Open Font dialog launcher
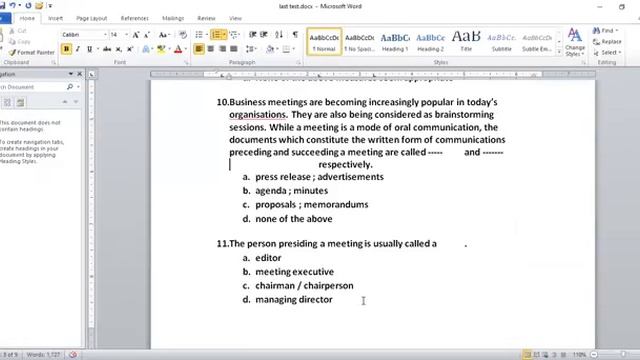The image size is (640, 360). tap(186, 62)
